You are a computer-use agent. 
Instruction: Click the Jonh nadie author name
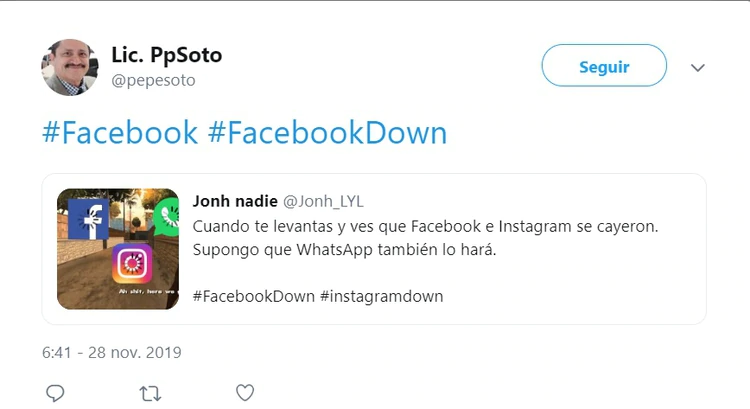(x=235, y=201)
